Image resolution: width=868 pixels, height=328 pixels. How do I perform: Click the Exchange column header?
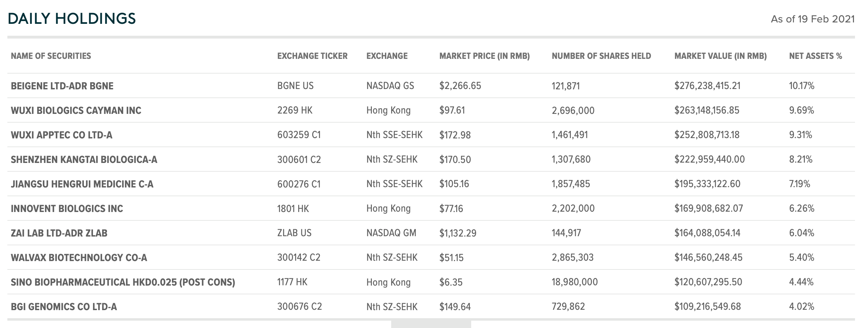coord(387,56)
